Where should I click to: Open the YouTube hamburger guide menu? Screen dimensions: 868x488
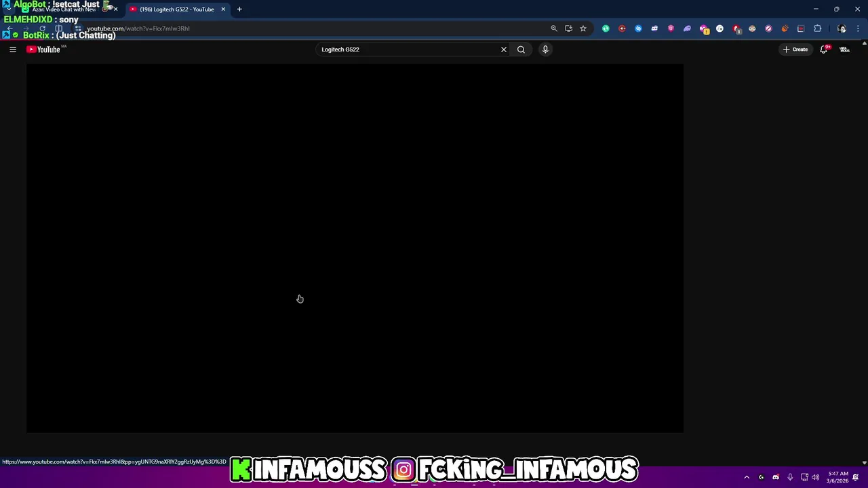(x=12, y=49)
